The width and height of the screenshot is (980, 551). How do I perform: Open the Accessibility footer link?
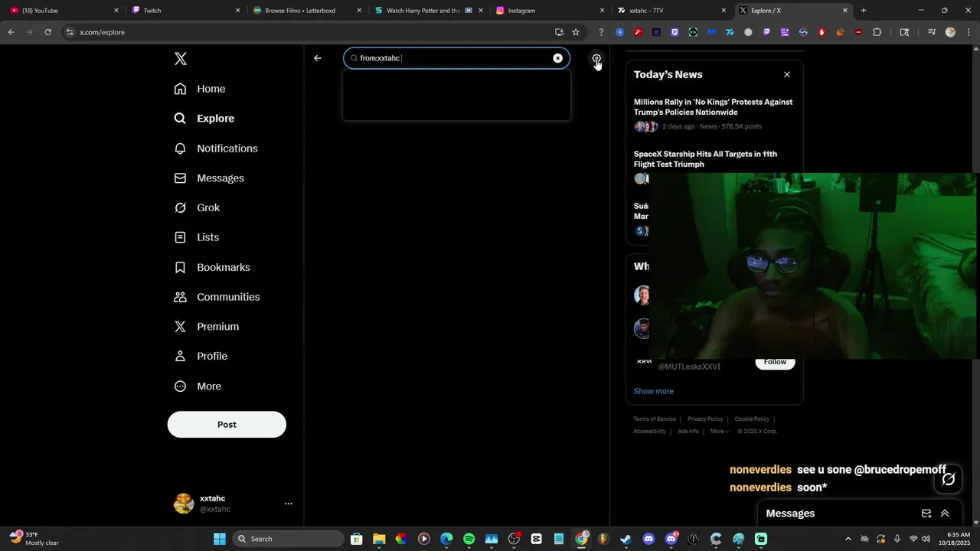tap(649, 432)
